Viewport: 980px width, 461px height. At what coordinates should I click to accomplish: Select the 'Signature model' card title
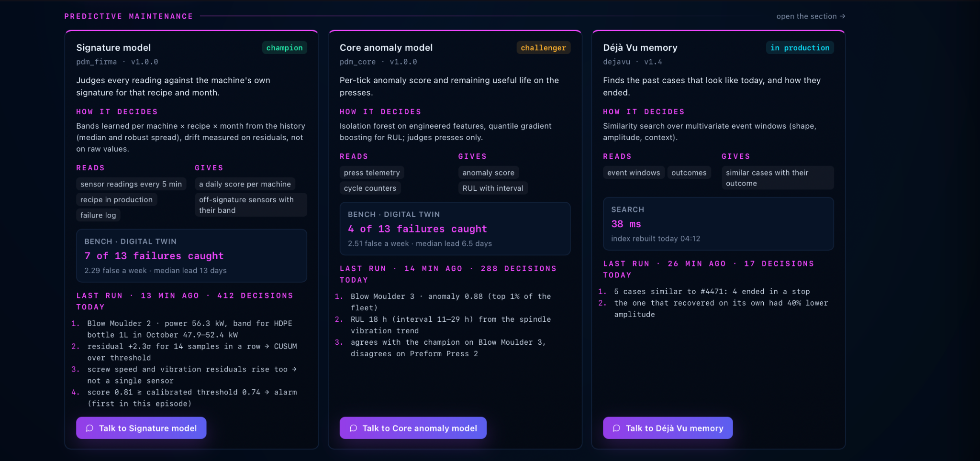[113, 47]
